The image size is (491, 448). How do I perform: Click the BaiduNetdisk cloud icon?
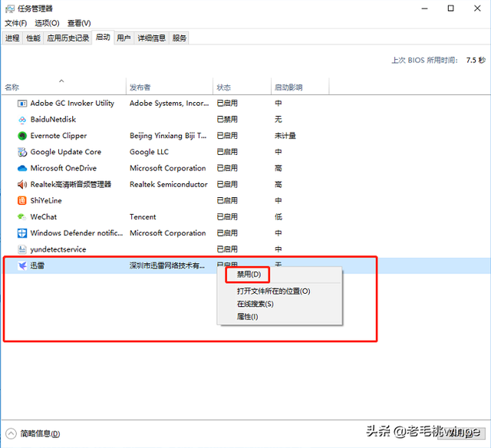[22, 120]
